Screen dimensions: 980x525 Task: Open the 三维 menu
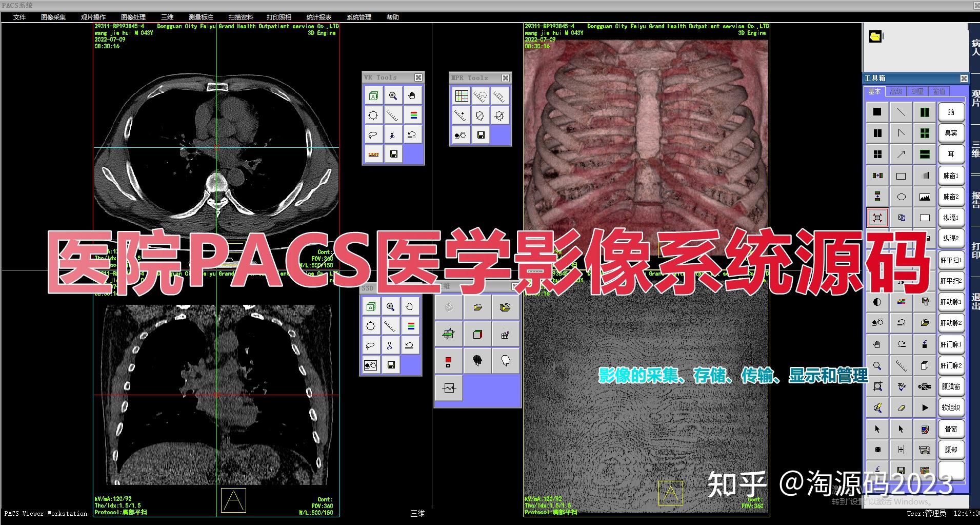pos(167,17)
